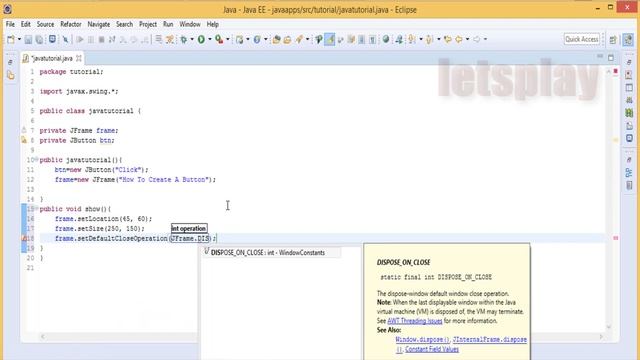Close the javatutorial.java editor tab
This screenshot has width=640, height=360.
point(79,58)
